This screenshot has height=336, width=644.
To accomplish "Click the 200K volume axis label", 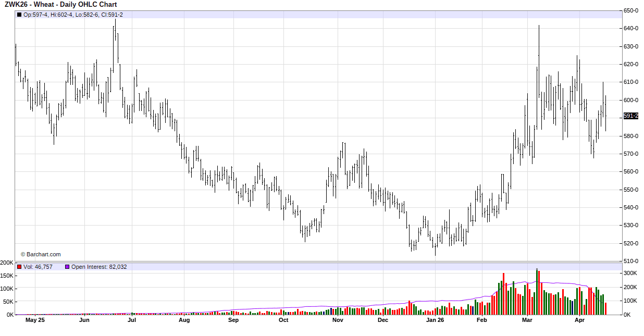I will [x=7, y=263].
